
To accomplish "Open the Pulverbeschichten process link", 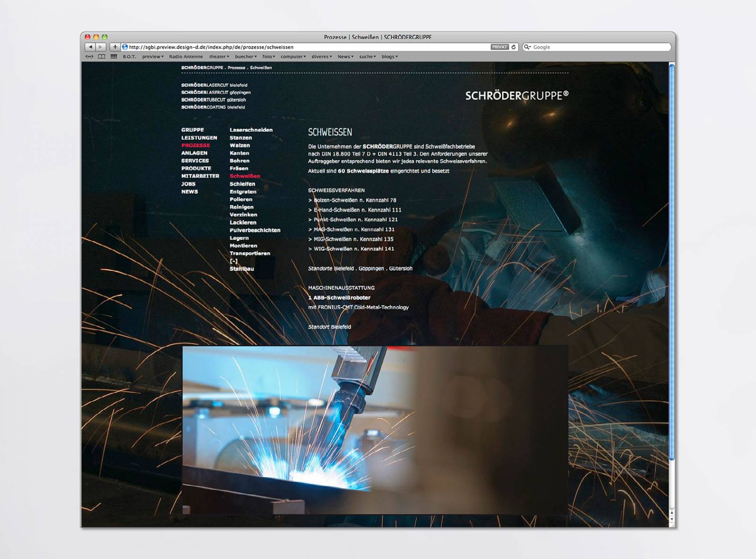I will coord(255,230).
